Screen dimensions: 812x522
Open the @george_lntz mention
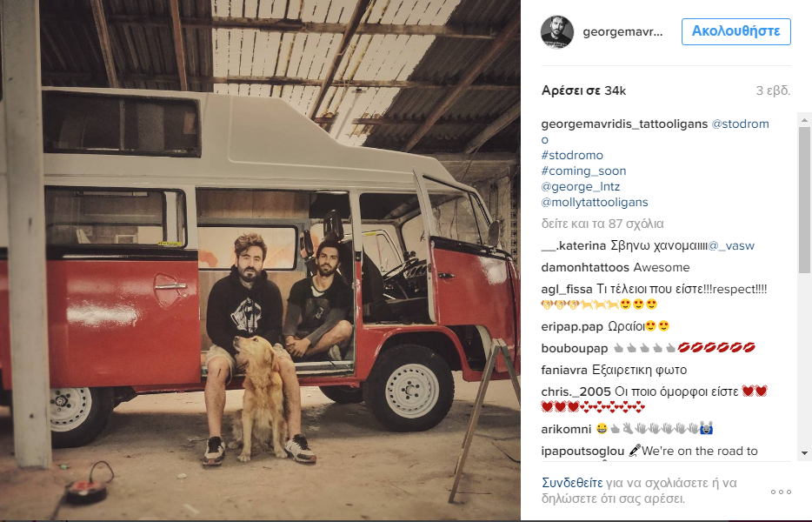click(581, 186)
